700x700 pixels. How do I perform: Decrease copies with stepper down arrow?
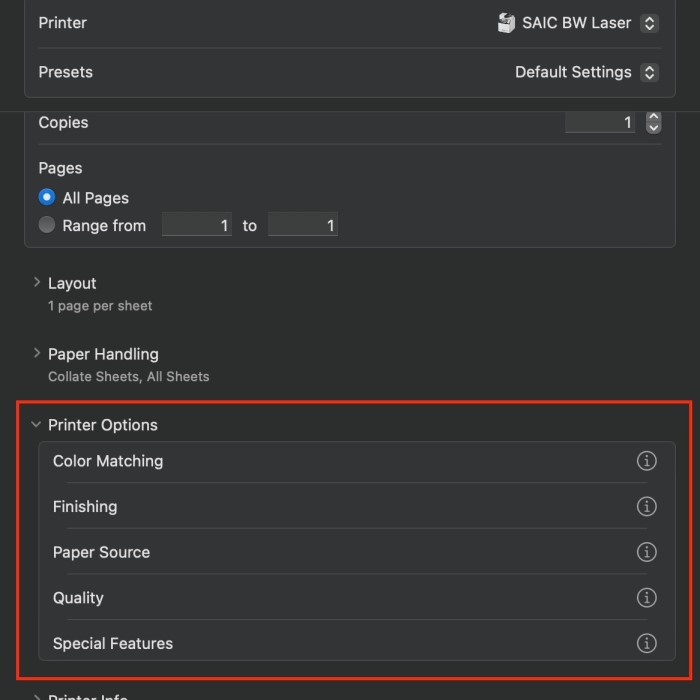tap(654, 128)
